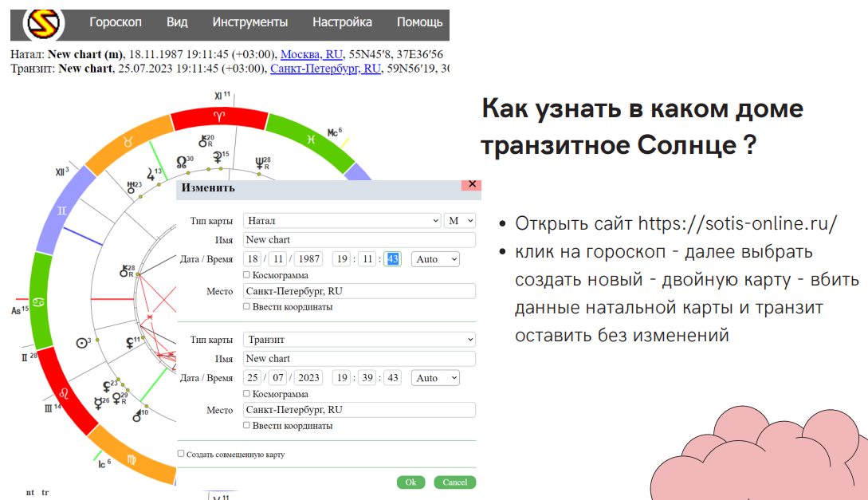This screenshot has width=868, height=500.
Task: Click the Gemini sign on zodiac ring
Action: pyautogui.click(x=62, y=211)
